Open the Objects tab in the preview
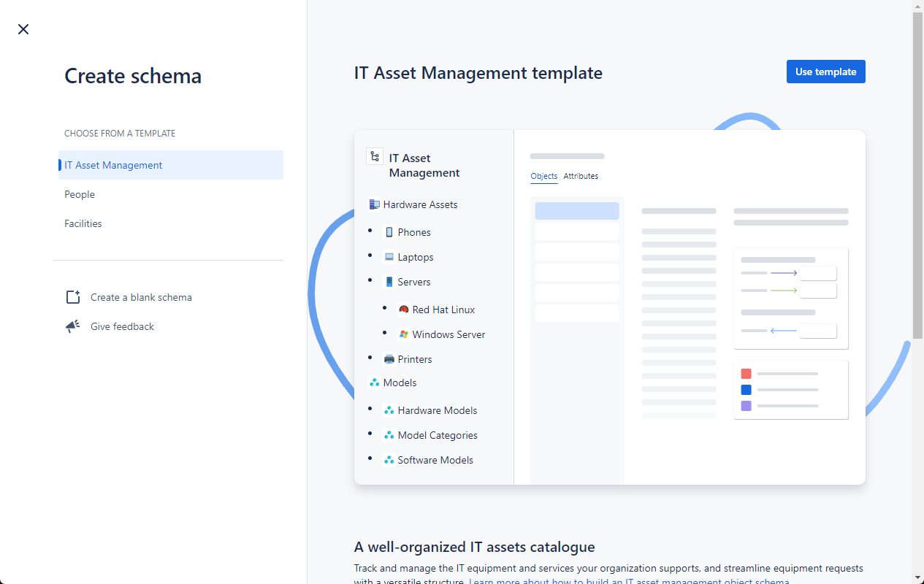This screenshot has width=924, height=584. (543, 176)
